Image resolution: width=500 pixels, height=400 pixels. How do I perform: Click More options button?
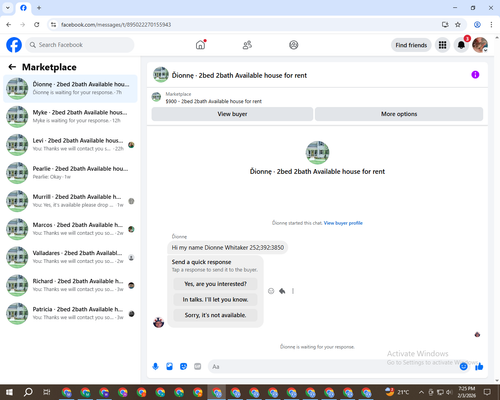coord(399,114)
